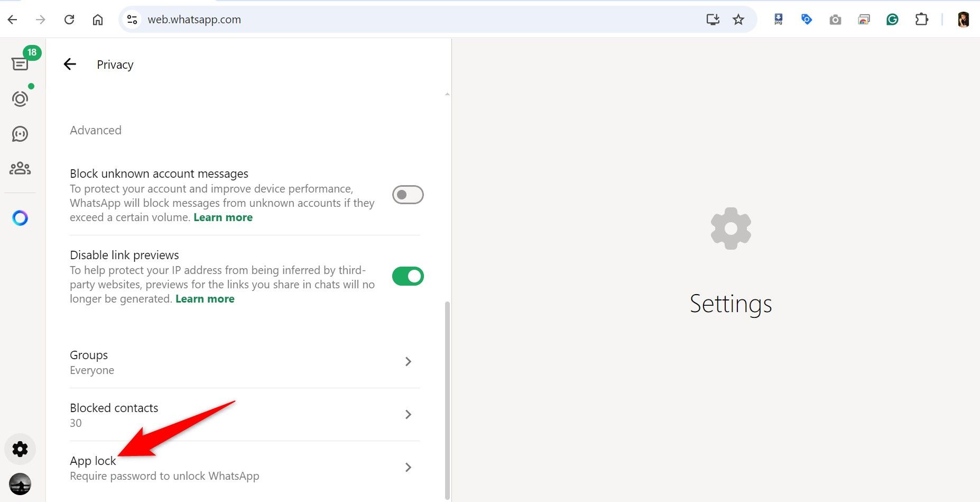This screenshot has width=980, height=502.
Task: Open the blue tag extension icon
Action: coord(807,20)
